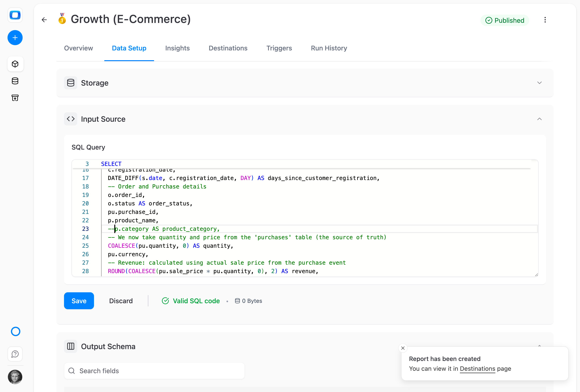Click the blue app logo icon
Viewport: 580px width, 392px height.
pos(15,15)
